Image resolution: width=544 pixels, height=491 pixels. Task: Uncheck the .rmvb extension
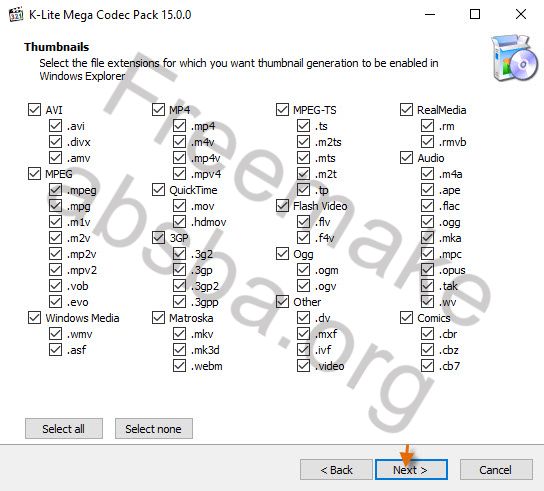(427, 142)
